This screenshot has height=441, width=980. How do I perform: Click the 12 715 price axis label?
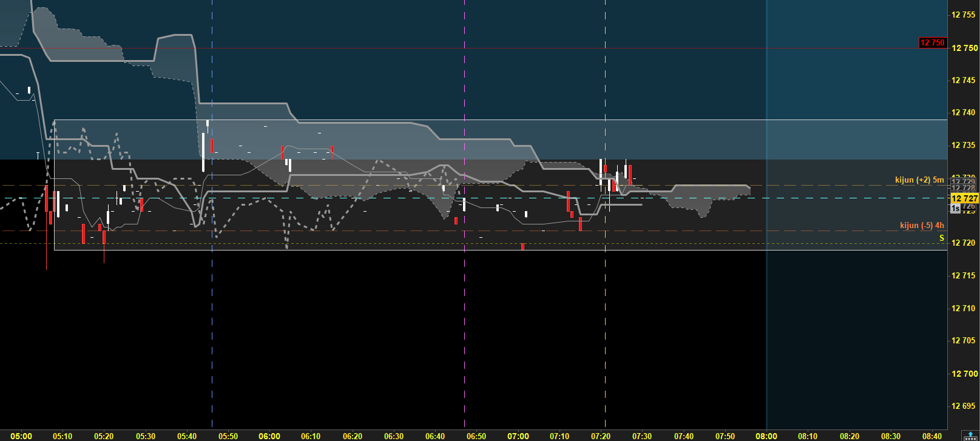coord(964,275)
